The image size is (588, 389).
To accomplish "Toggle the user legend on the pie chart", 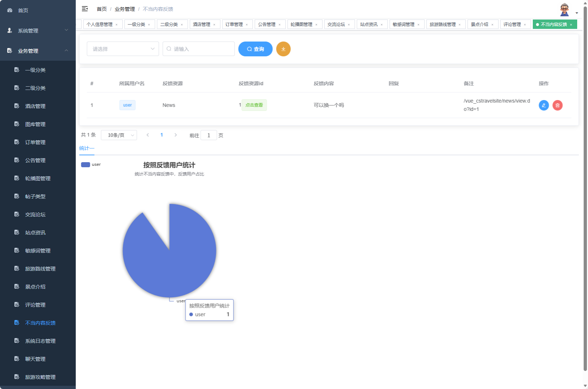I will [91, 164].
